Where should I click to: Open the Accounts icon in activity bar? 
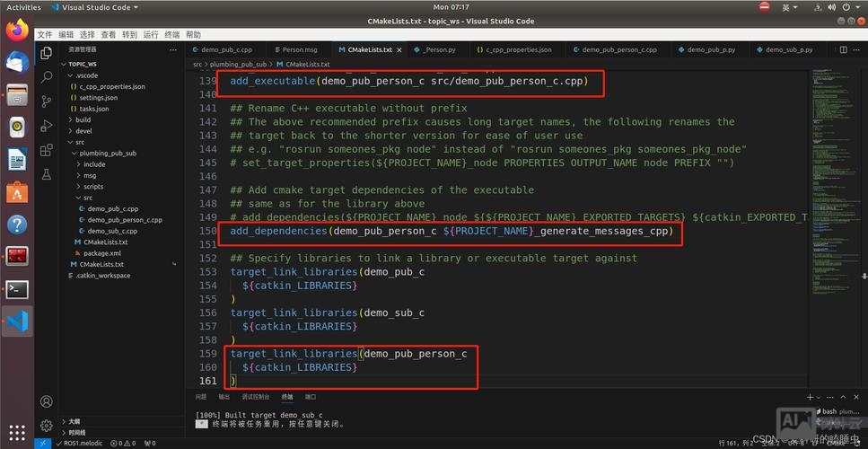click(x=47, y=401)
